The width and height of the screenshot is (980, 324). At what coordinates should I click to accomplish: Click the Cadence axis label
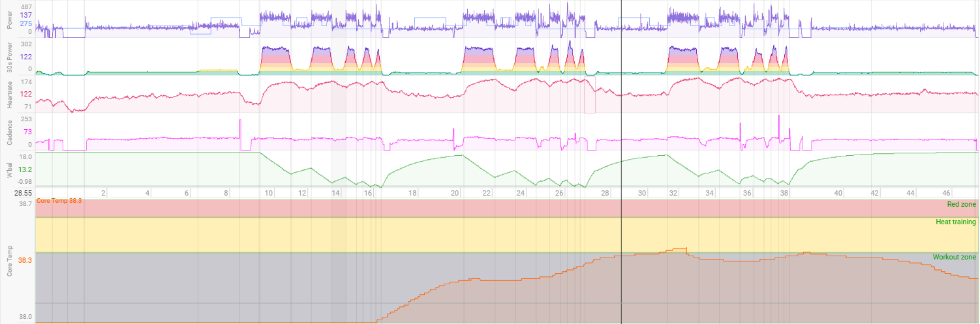9,132
